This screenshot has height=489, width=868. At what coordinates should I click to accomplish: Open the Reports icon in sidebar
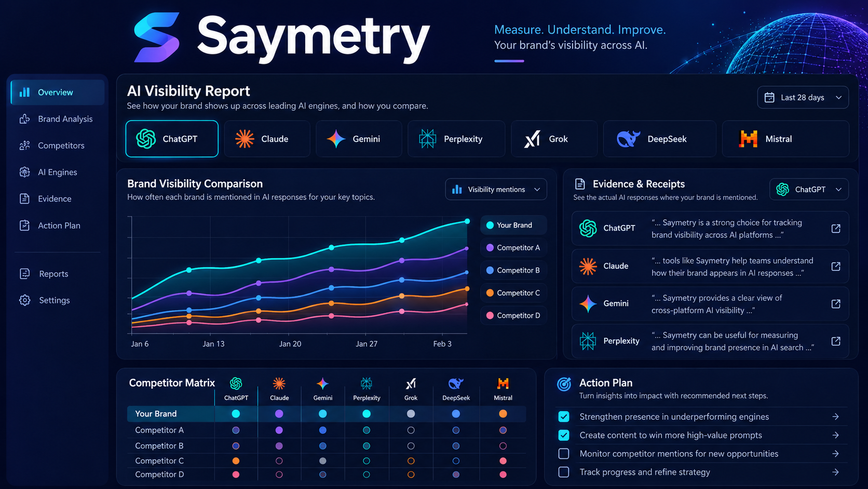24,274
